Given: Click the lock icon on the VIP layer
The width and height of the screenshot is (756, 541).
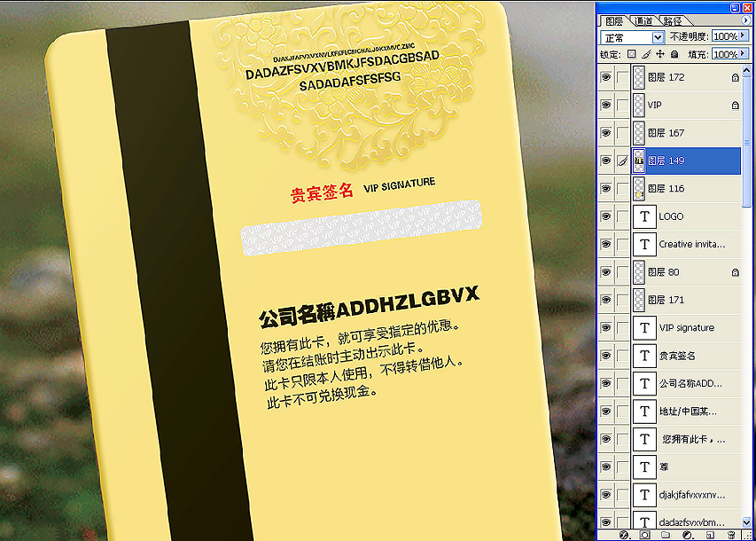Looking at the screenshot, I should coord(735,106).
